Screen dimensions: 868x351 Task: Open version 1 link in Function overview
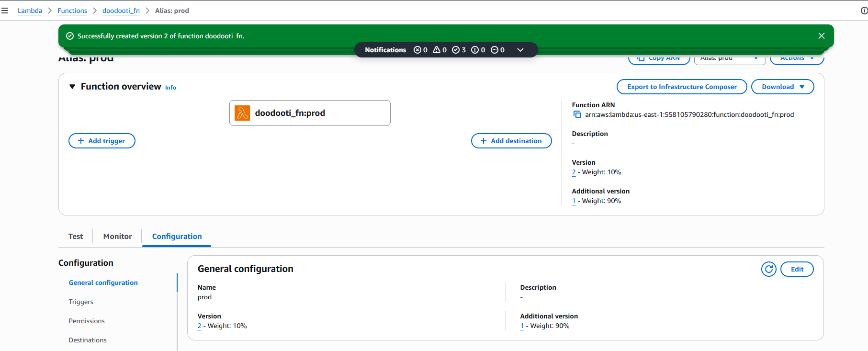coord(574,201)
